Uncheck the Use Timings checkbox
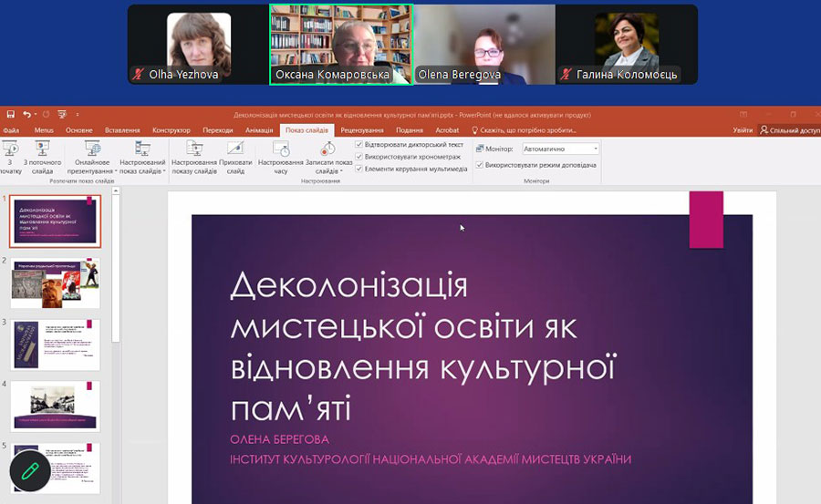The image size is (821, 504). coord(359,157)
